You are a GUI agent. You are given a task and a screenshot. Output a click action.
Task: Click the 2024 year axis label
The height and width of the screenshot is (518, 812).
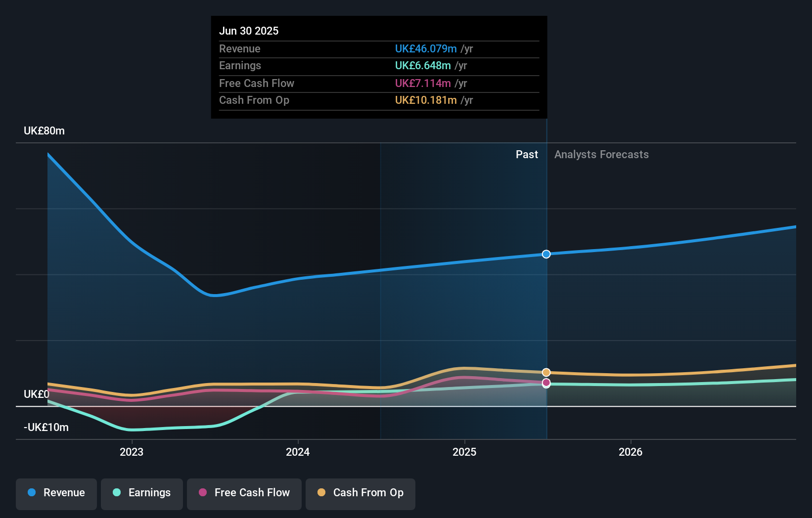(297, 451)
